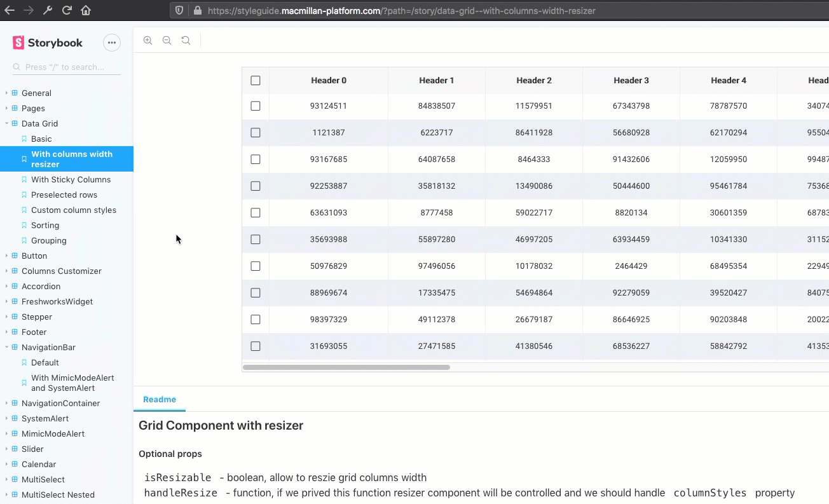Click cell 86411928 in Header 2

[534, 133]
